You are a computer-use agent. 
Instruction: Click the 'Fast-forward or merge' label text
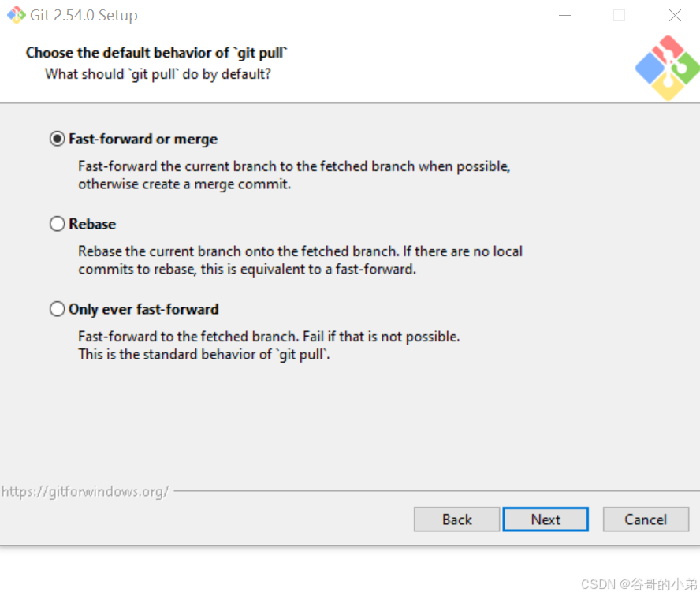click(143, 139)
